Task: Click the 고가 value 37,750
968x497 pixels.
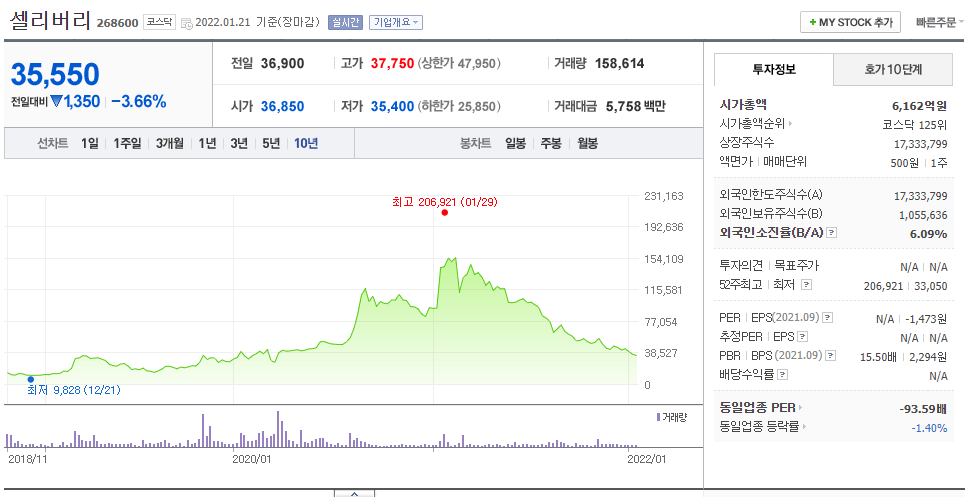Action: click(393, 63)
